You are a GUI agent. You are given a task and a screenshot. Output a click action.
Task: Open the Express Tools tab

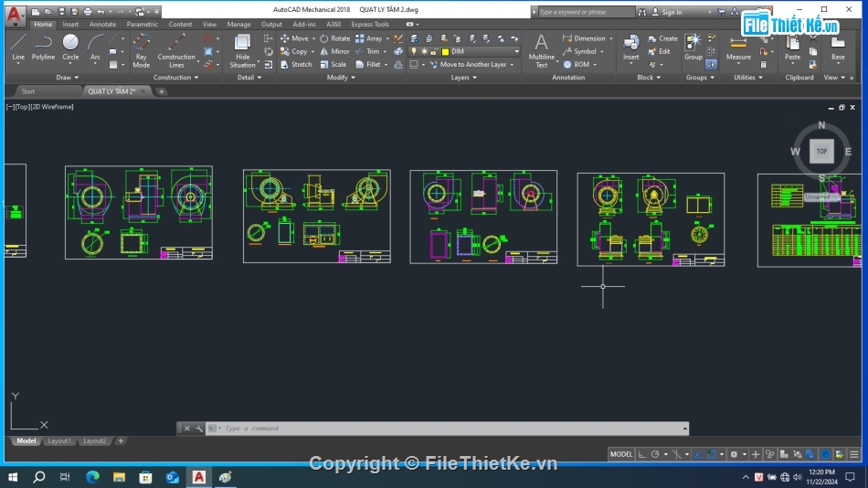[x=370, y=25]
